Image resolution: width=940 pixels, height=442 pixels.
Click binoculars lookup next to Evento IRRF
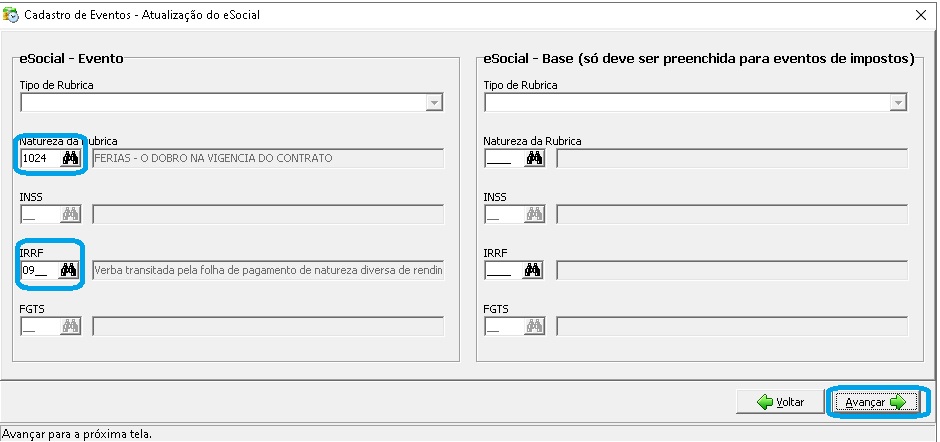point(70,270)
